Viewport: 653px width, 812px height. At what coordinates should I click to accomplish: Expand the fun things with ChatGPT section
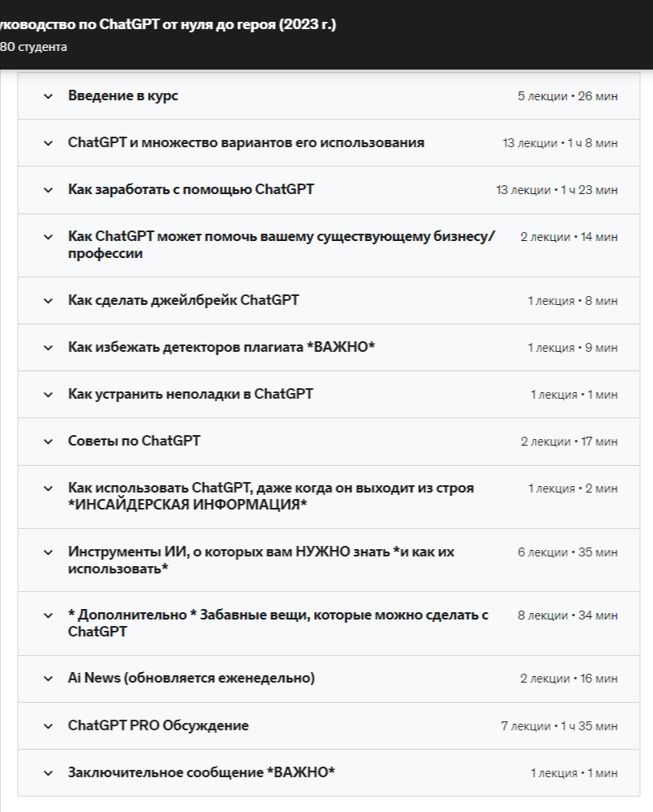49,615
